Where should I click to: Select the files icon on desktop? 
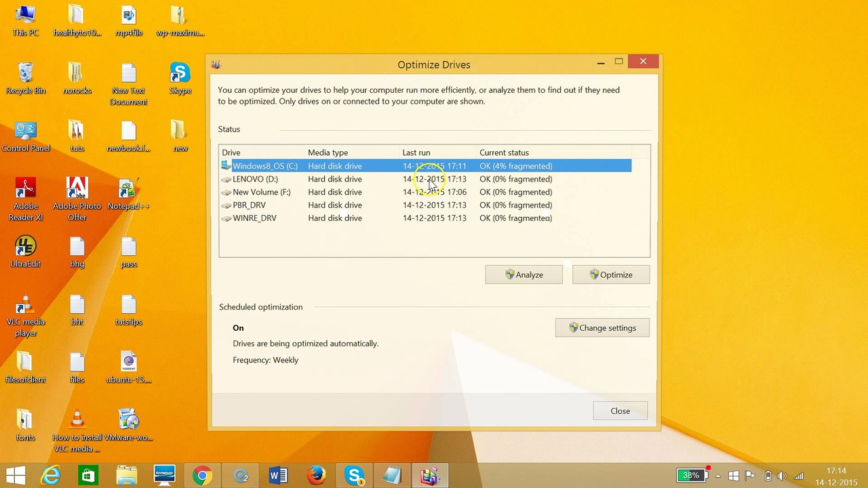(x=77, y=368)
